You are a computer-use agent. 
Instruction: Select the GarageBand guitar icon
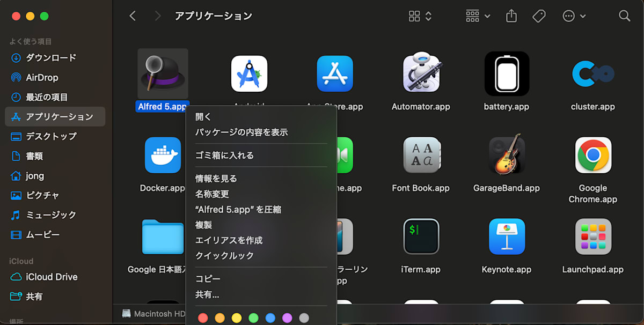pos(507,154)
